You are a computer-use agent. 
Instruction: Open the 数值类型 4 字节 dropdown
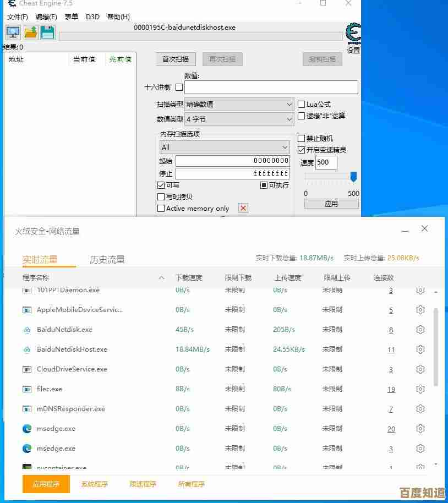coord(239,119)
